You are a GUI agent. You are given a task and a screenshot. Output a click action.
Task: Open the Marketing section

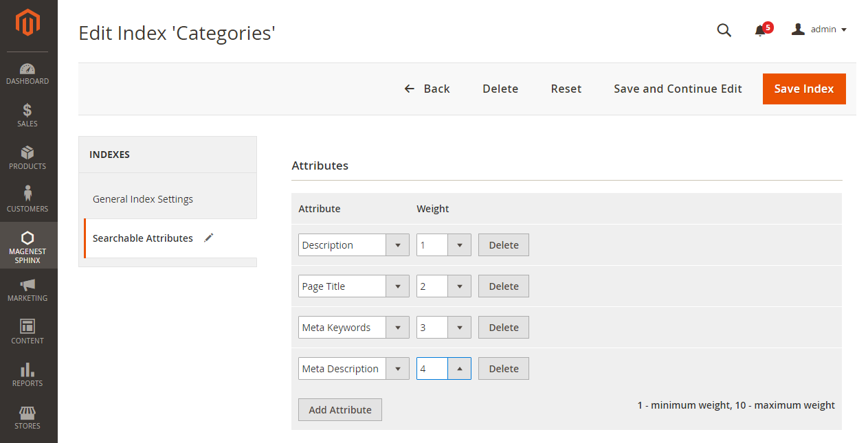point(27,288)
